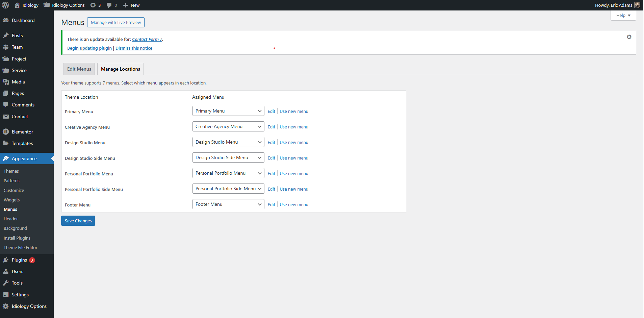The image size is (644, 318).
Task: Open the Footer Menu assignment dropdown
Action: (228, 204)
